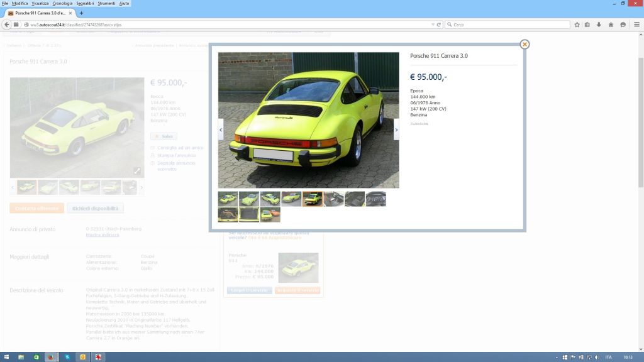The height and width of the screenshot is (362, 644).
Task: Open Windows Start button
Action: 6,357
